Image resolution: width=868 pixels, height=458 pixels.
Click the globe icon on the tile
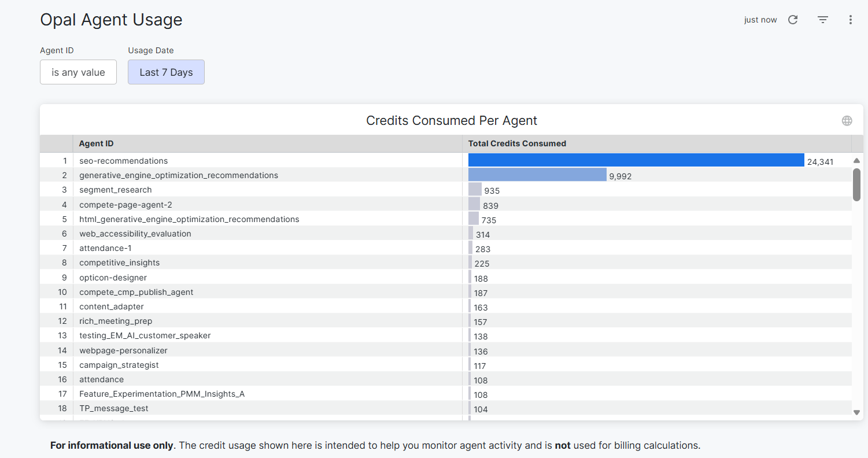[x=847, y=121]
